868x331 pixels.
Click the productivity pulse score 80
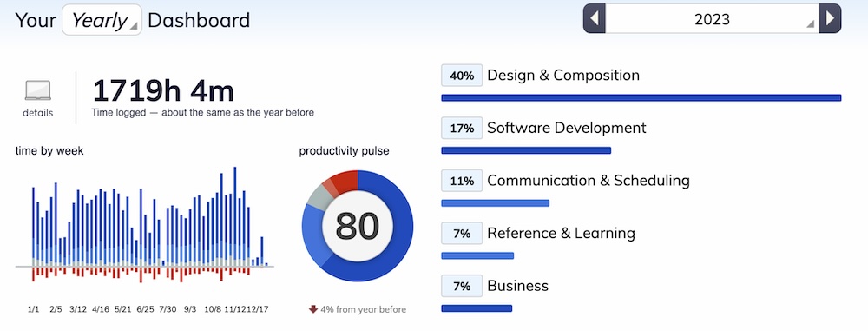click(357, 226)
